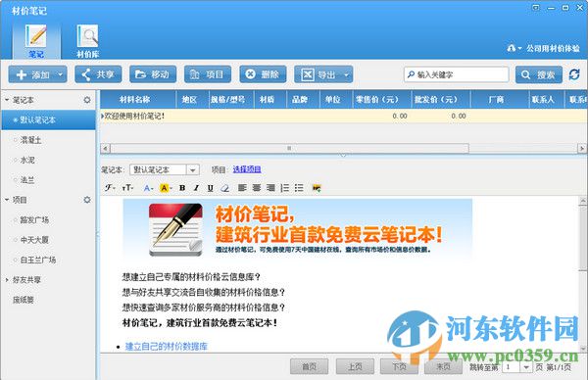
Task: Focus the keyword search input field
Action: (x=457, y=74)
